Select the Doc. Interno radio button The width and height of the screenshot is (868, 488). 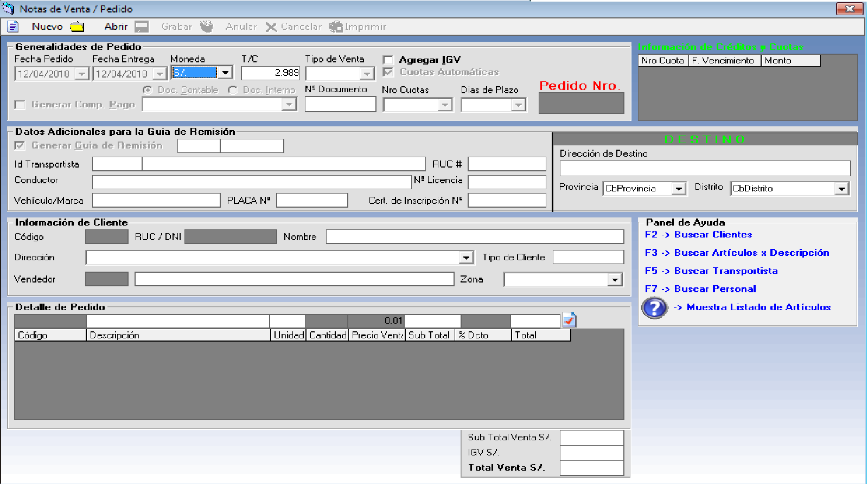pyautogui.click(x=233, y=90)
